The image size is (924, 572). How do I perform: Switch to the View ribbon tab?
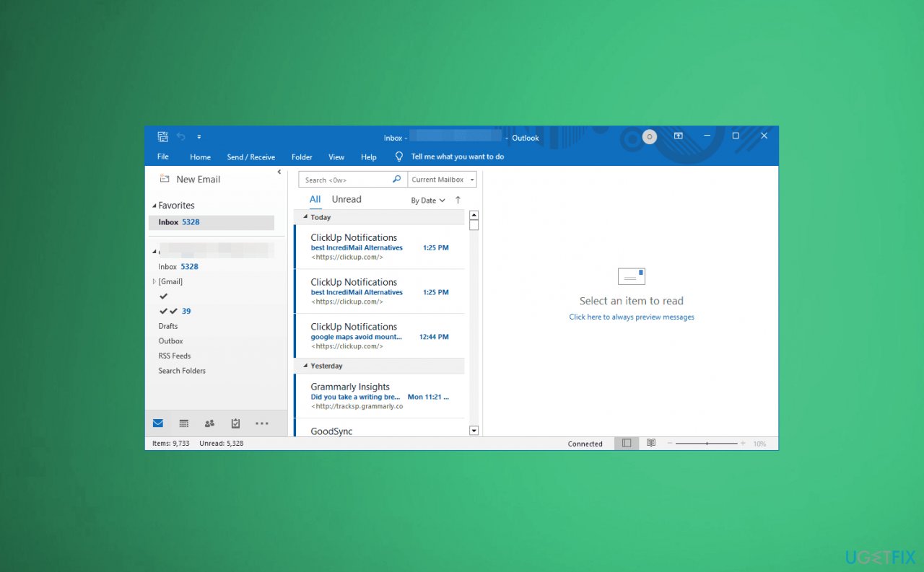tap(336, 157)
